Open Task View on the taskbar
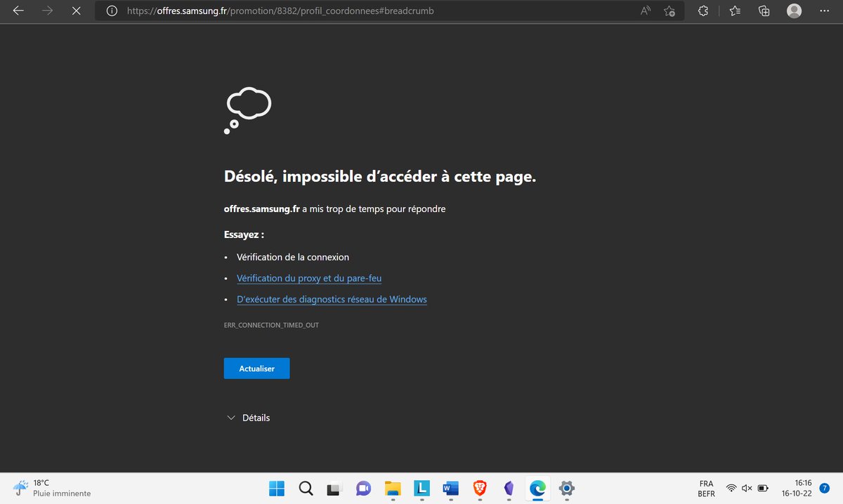This screenshot has height=504, width=843. tap(334, 488)
